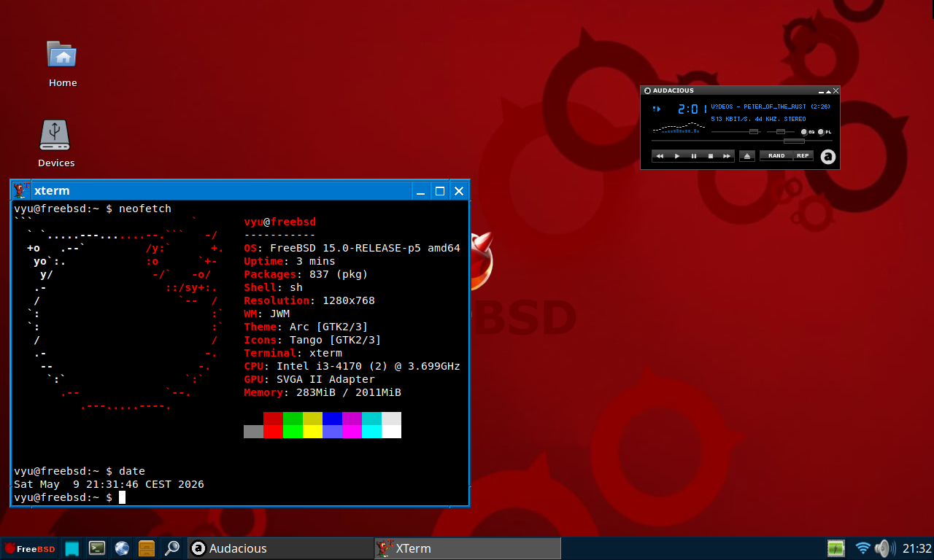Click the "Terminal: xterm" line
The width and height of the screenshot is (934, 560).
click(293, 353)
